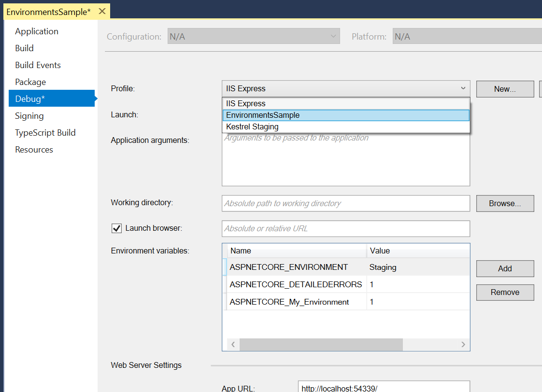The height and width of the screenshot is (392, 542).
Task: Click the right scroll arrow in variables grid
Action: [x=463, y=344]
